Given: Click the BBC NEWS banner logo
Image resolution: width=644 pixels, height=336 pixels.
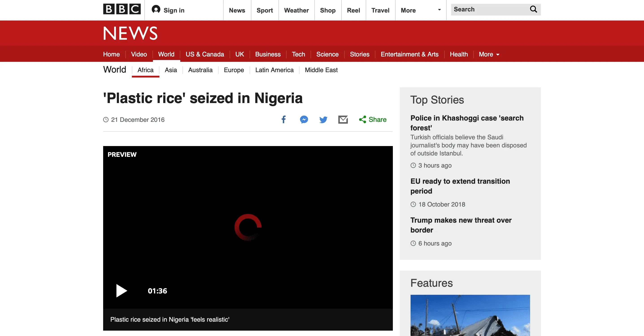Looking at the screenshot, I should click(130, 33).
